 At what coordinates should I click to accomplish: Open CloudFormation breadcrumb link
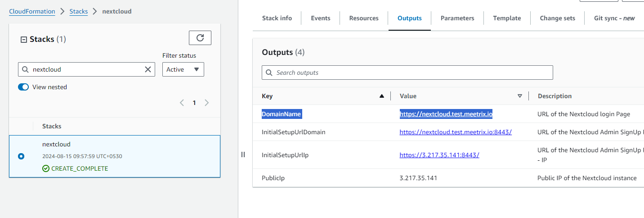pos(32,11)
